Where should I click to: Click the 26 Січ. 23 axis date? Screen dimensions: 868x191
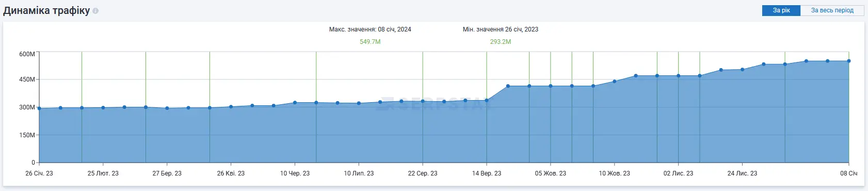pos(39,173)
